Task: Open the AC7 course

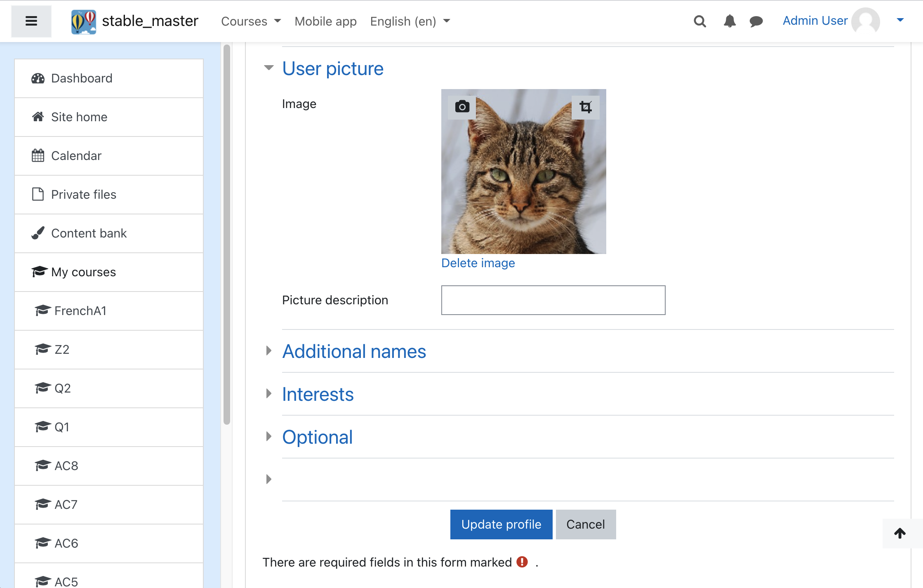Action: point(109,505)
